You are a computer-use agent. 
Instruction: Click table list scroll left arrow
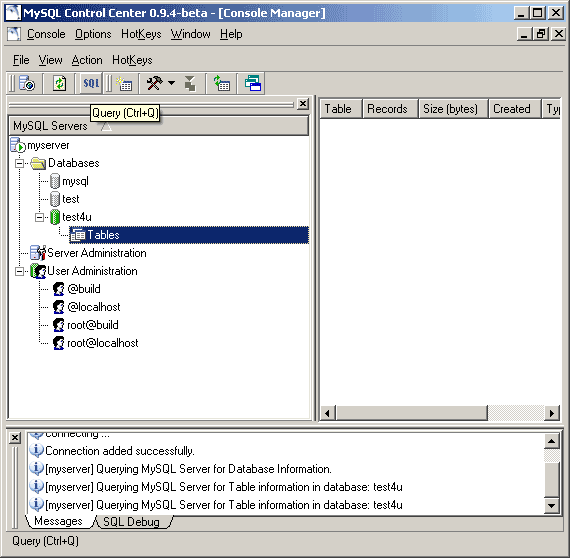pos(327,413)
